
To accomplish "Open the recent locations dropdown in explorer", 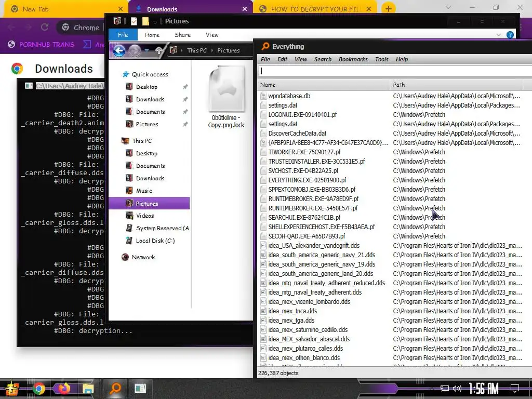I will (x=147, y=50).
